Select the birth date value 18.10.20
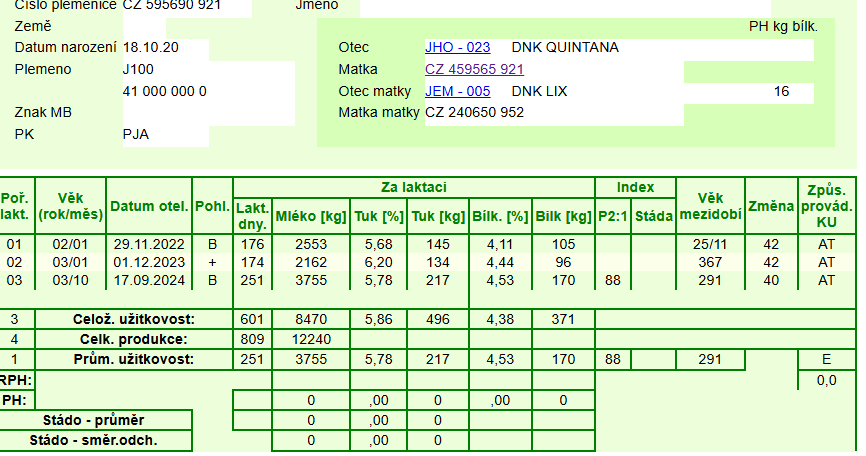The height and width of the screenshot is (456, 866). (x=150, y=47)
